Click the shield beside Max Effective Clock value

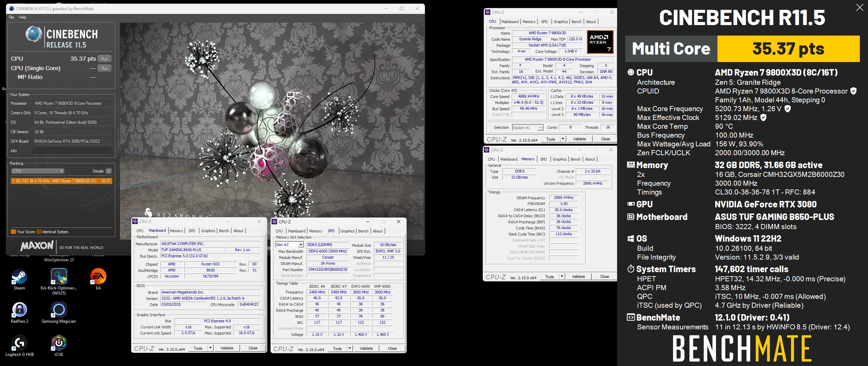pos(763,118)
